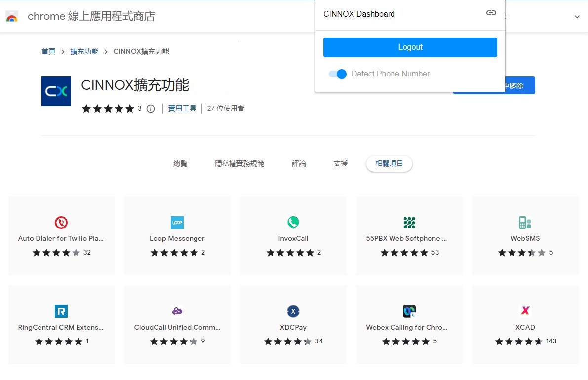
Task: Open RingCentral CRM Extens... card title
Action: coord(61,327)
